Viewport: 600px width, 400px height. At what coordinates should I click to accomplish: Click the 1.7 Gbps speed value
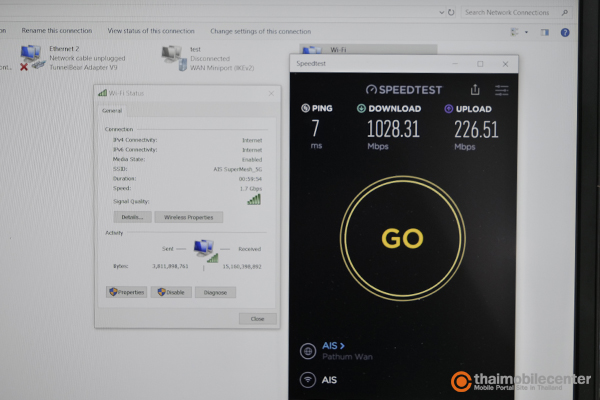click(x=251, y=189)
